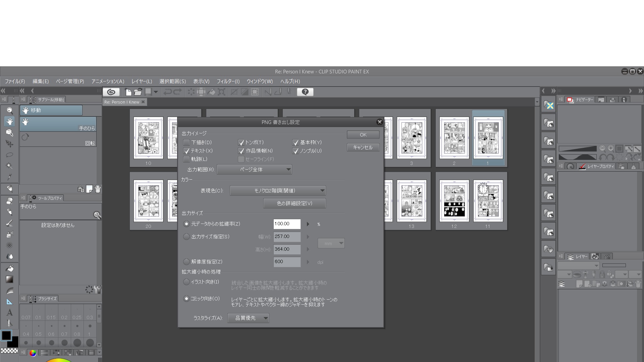Open color wheel palette icon
The height and width of the screenshot is (362, 644).
pos(33,353)
